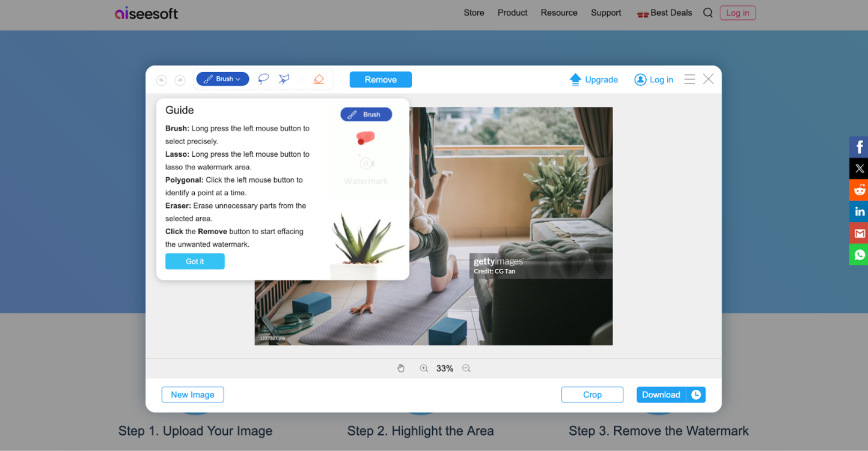The width and height of the screenshot is (868, 451).
Task: Zoom out of the image
Action: (466, 368)
